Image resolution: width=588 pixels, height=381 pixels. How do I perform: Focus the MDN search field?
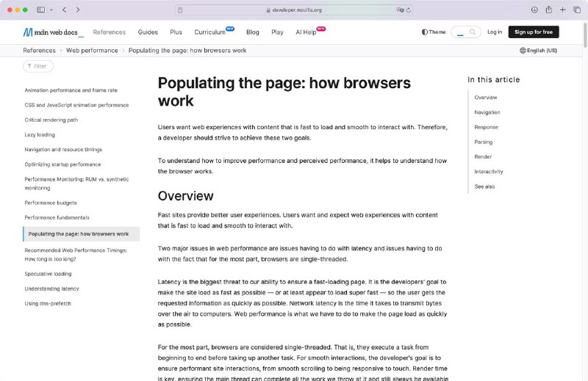point(466,32)
